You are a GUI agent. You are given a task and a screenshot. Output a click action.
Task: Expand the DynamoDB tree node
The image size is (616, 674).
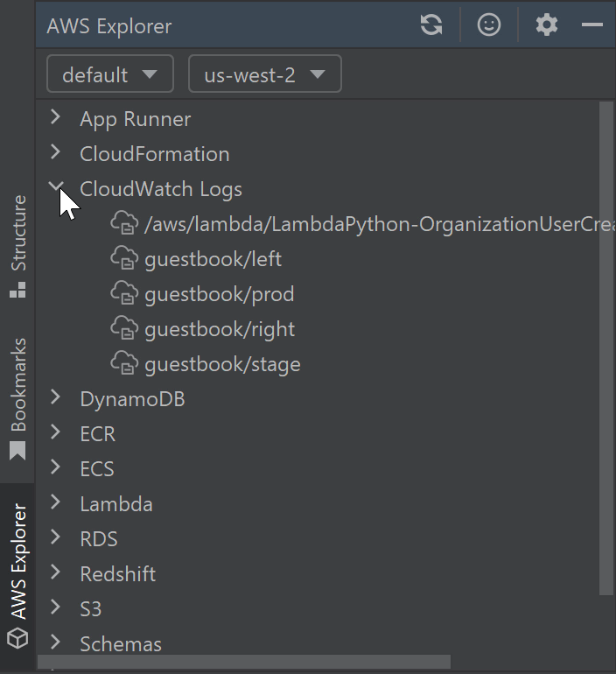point(56,398)
